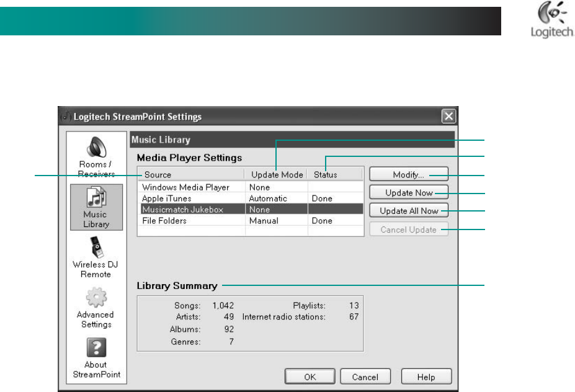Click the StreamPoint title bar music note icon
This screenshot has width=575, height=392.
click(x=66, y=116)
